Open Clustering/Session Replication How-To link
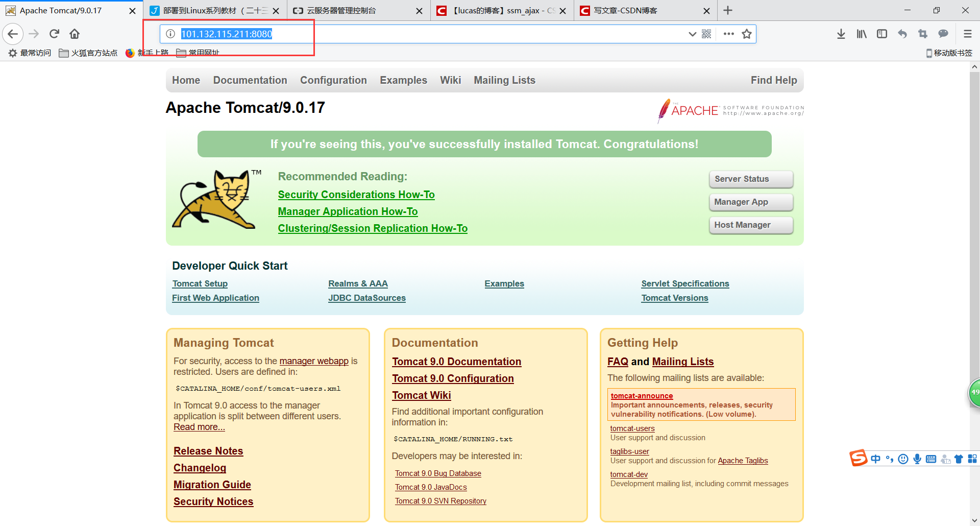The image size is (980, 526). click(x=373, y=228)
